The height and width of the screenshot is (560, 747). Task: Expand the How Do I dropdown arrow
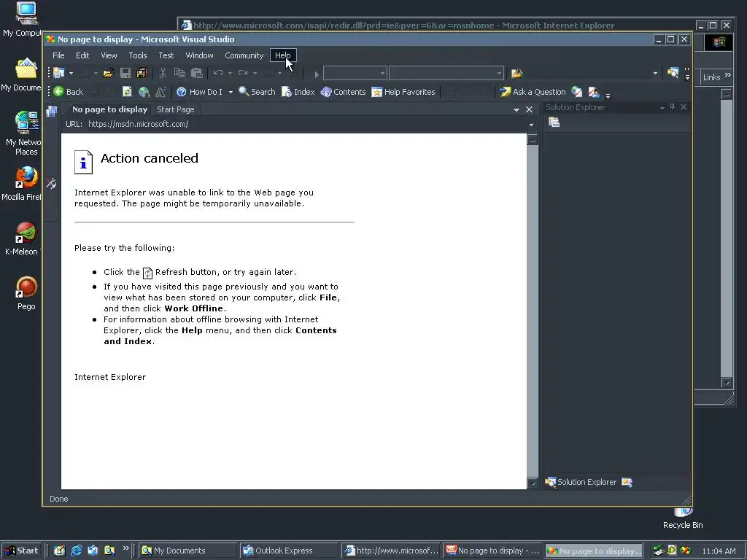(231, 92)
